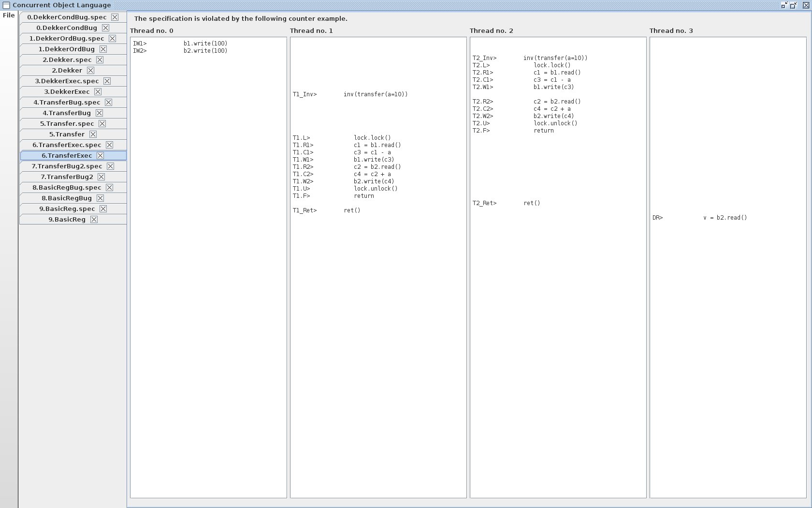Click the DR v = b2.read() line
Screen dimensions: 812x508
tap(700, 218)
